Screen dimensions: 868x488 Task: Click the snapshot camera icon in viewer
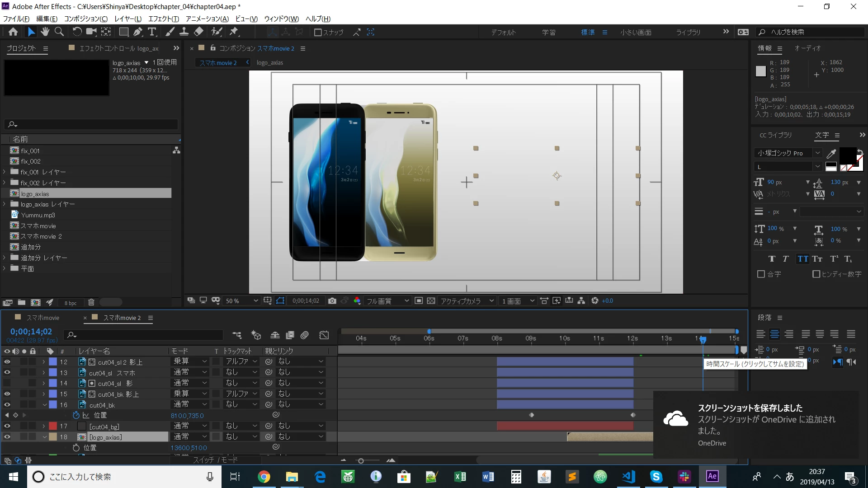(332, 301)
